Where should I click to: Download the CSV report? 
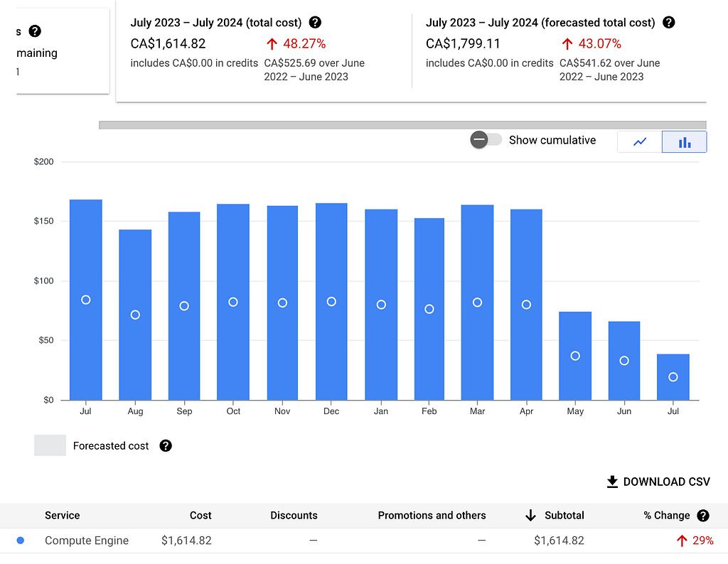click(658, 482)
